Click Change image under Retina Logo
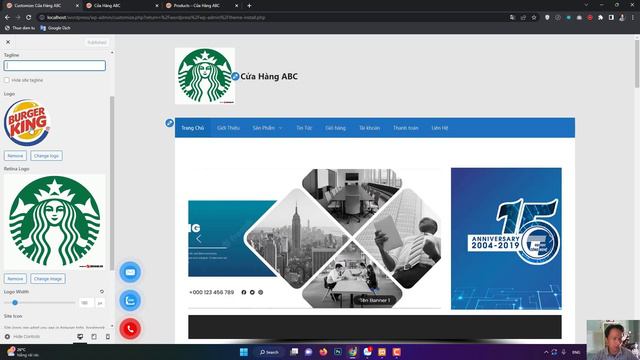The width and height of the screenshot is (640, 360). 48,278
